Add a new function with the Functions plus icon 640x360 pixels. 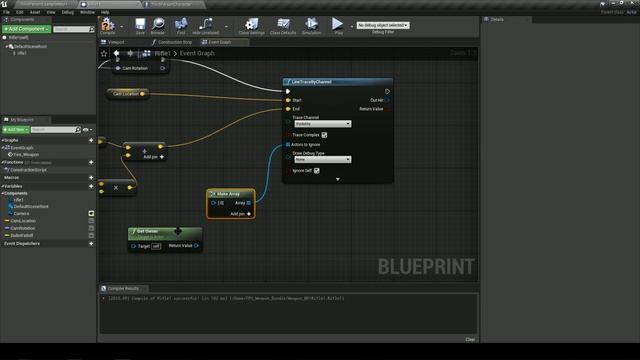coord(91,162)
